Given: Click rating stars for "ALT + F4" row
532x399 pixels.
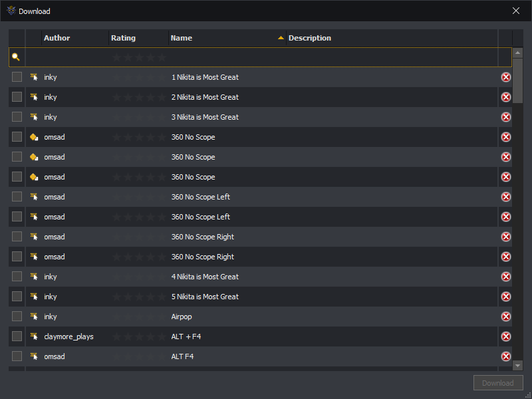Looking at the screenshot, I should point(139,336).
